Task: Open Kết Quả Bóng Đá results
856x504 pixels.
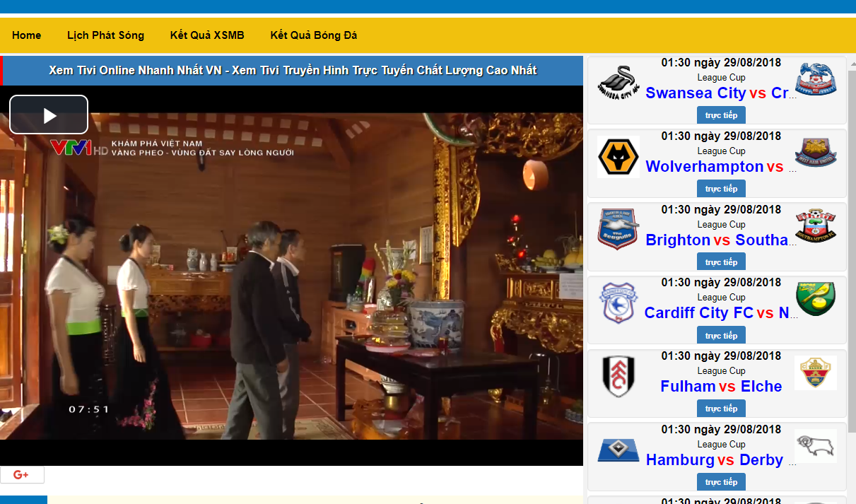Action: pos(314,35)
